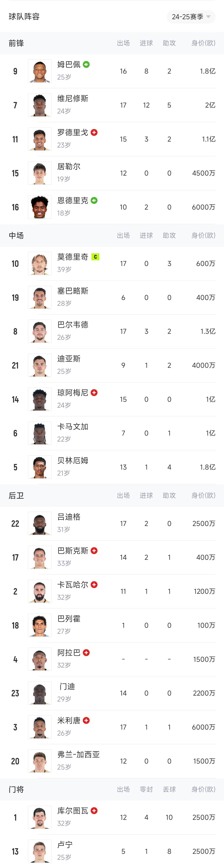The width and height of the screenshot is (224, 868).
Task: Click the 助攻 header in 后卫 section
Action: pos(169,495)
